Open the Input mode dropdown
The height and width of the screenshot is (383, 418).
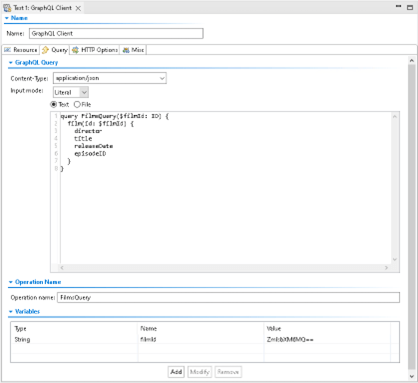click(x=71, y=92)
